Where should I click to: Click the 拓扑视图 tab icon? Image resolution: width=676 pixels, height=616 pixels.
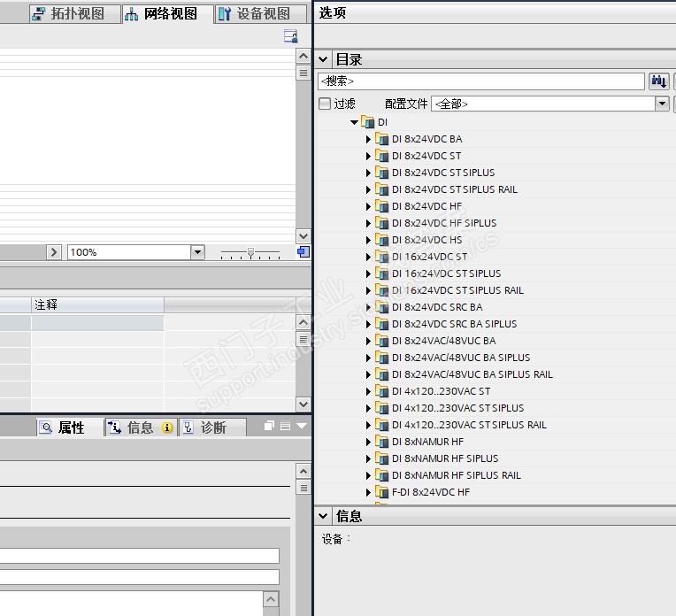click(x=38, y=14)
